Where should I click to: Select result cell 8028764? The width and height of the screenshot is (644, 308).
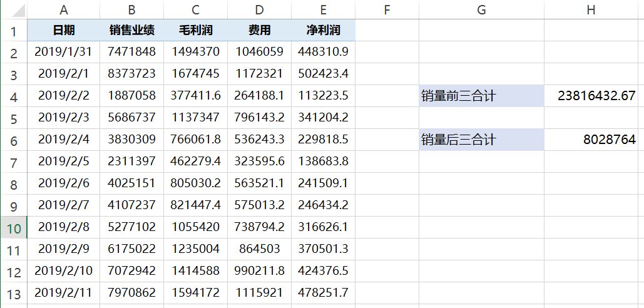coord(591,140)
